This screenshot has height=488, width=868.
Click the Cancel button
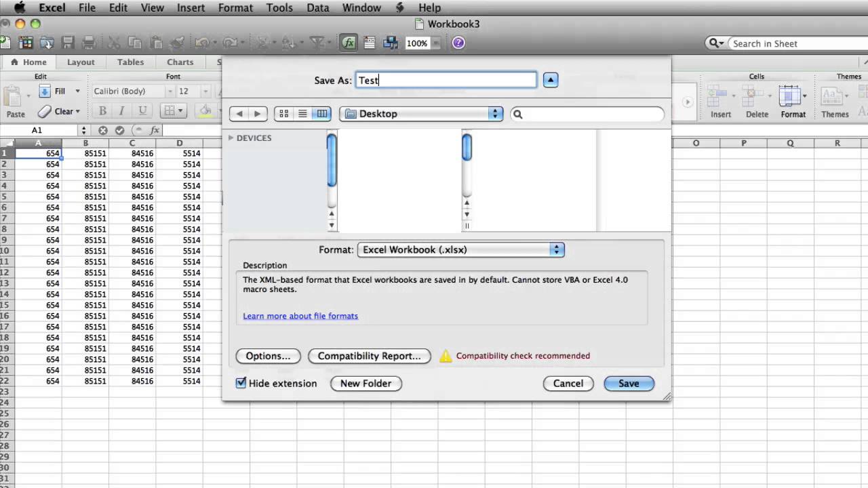pos(568,383)
